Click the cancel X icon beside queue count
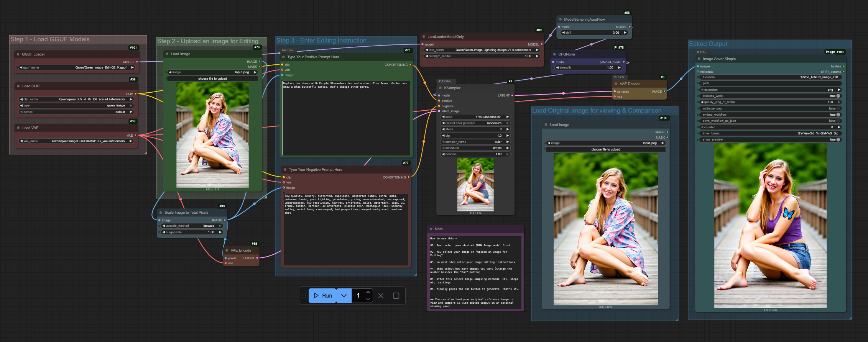The height and width of the screenshot is (342, 868). click(x=381, y=296)
